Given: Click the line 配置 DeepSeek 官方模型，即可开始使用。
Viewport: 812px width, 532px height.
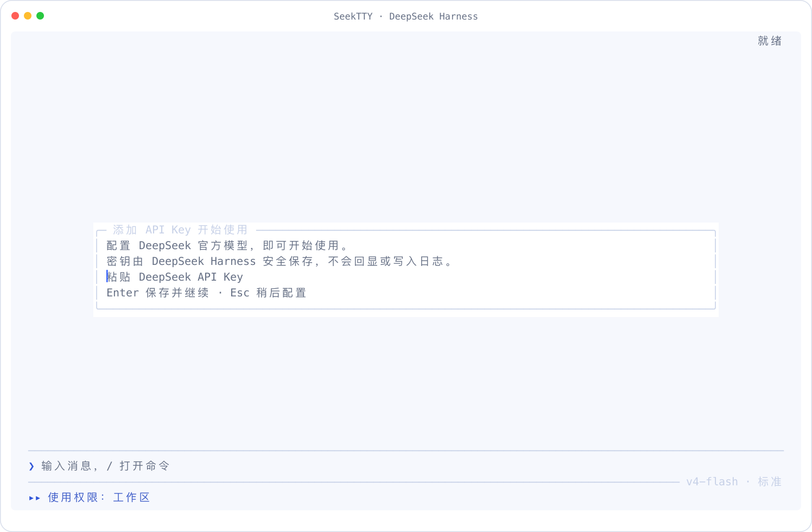Looking at the screenshot, I should [x=227, y=245].
